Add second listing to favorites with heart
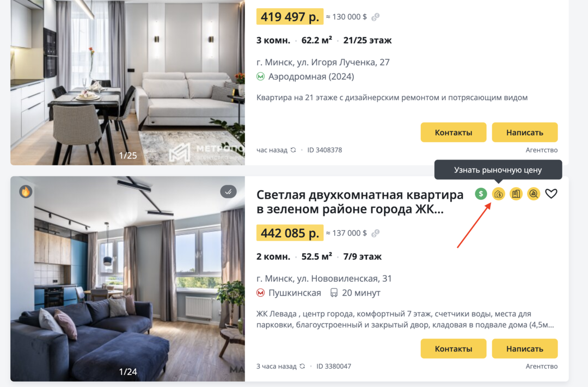The image size is (588, 387). coord(551,194)
